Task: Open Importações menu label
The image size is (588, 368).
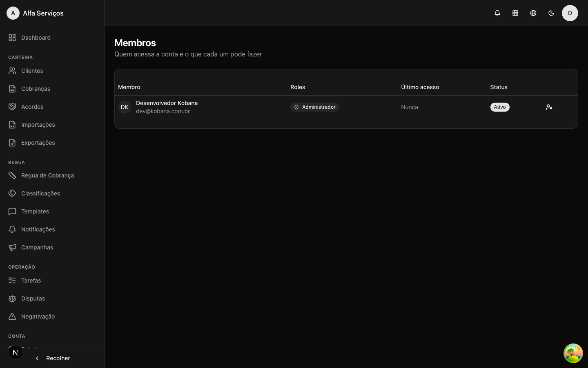Action: [38, 125]
